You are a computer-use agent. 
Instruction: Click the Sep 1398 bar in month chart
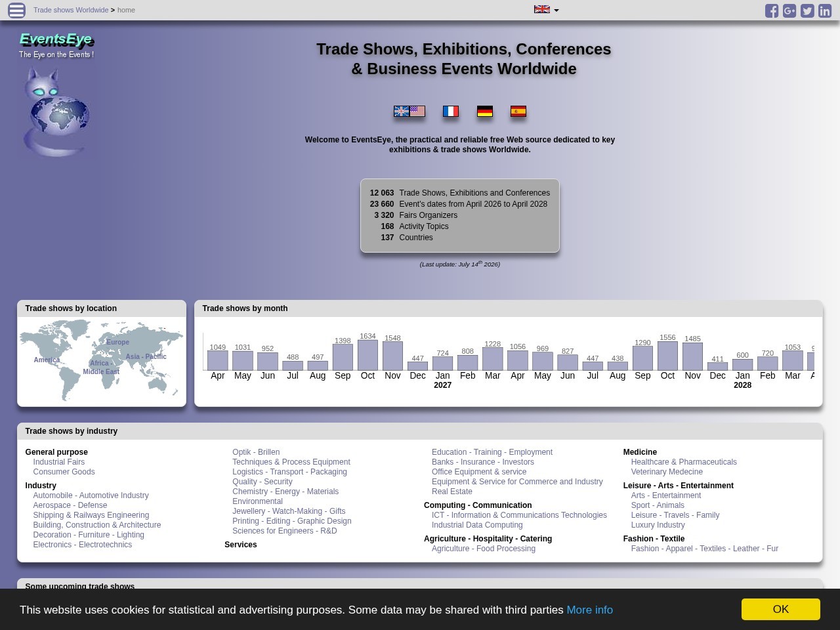(x=343, y=357)
